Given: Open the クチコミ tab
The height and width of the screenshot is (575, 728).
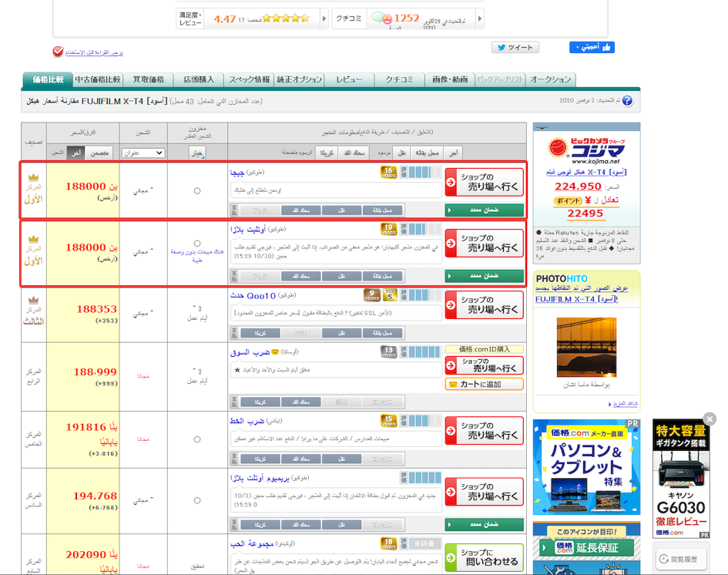Looking at the screenshot, I should click(400, 79).
